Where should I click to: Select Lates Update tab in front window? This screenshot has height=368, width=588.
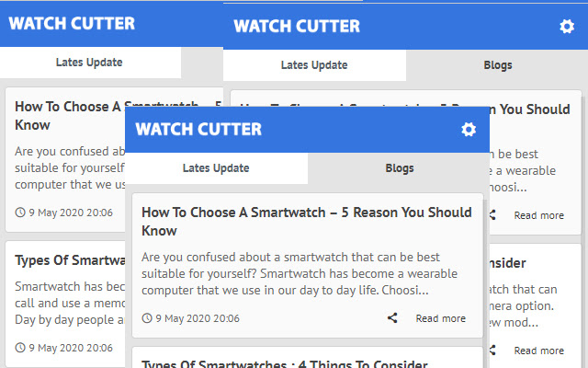tap(217, 168)
